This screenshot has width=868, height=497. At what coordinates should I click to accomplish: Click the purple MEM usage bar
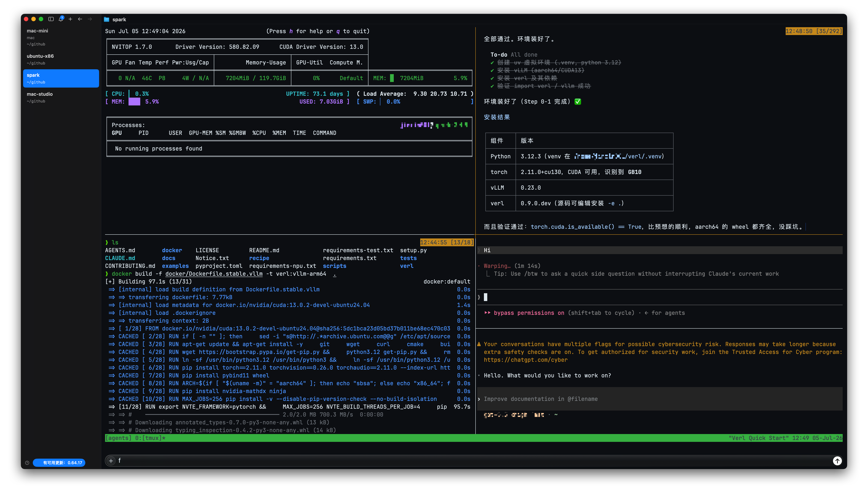[x=134, y=102]
